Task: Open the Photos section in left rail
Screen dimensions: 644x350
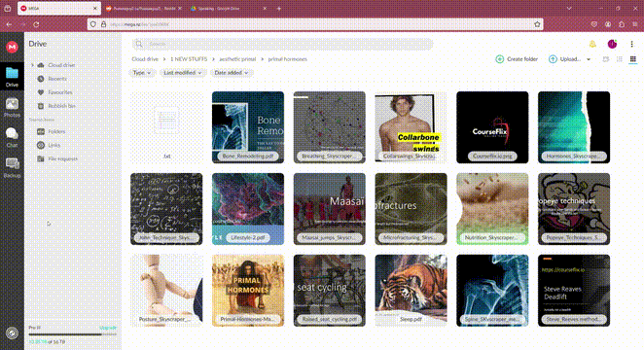Action: click(12, 108)
